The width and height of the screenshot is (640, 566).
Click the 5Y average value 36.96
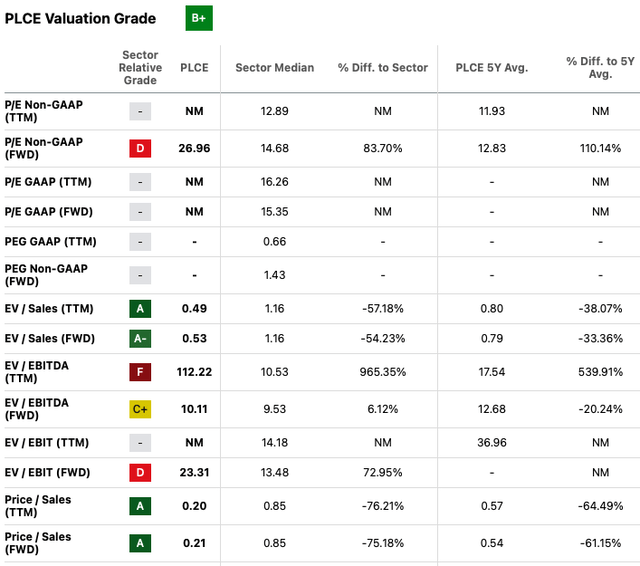point(492,442)
